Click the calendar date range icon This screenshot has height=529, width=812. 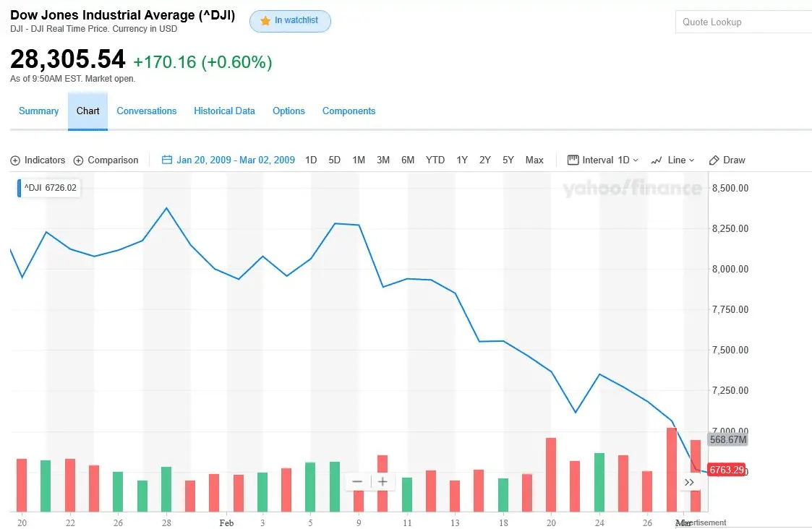[167, 160]
